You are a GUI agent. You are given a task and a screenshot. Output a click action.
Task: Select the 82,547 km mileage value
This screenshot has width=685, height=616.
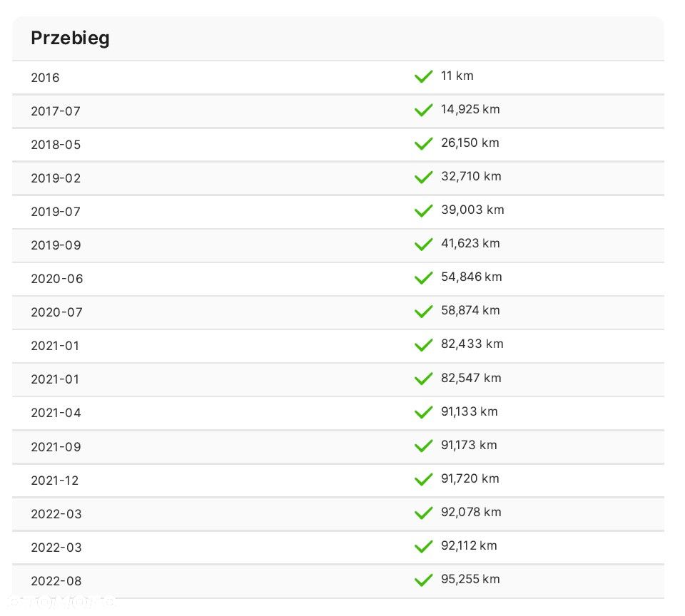[x=471, y=378]
